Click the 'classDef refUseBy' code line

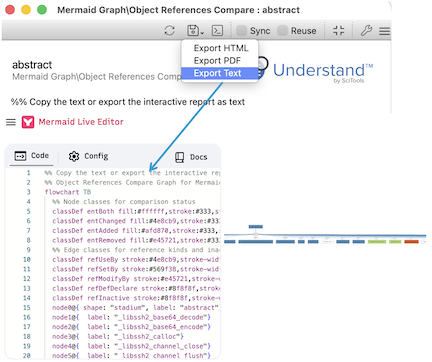(136, 259)
